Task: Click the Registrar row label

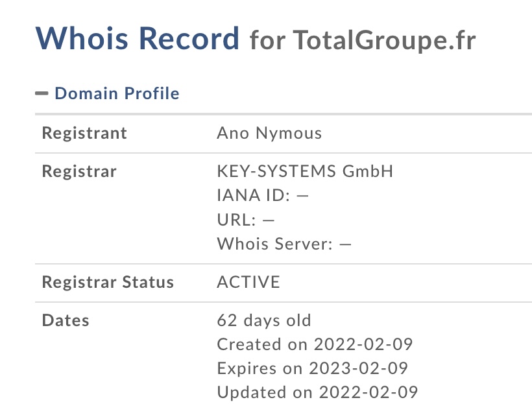Action: pos(79,172)
